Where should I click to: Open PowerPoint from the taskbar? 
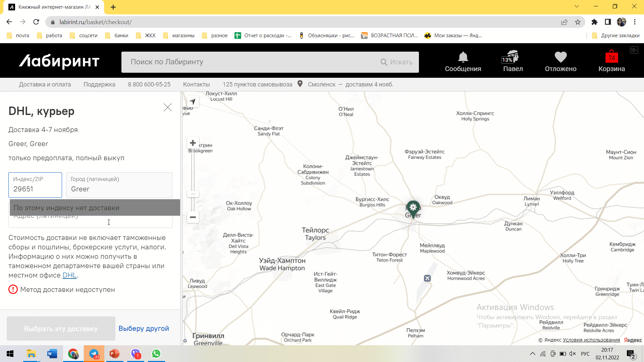(115, 354)
